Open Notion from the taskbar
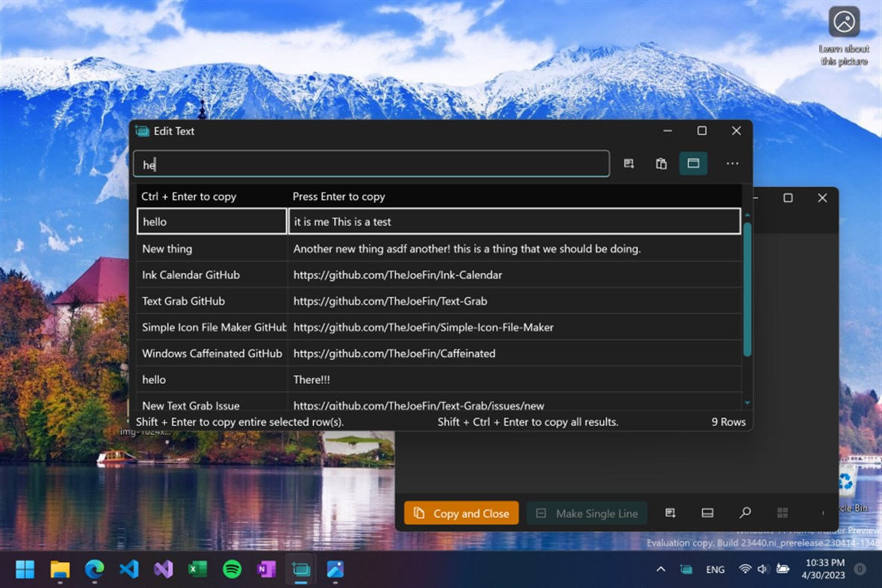This screenshot has width=882, height=588. (266, 569)
